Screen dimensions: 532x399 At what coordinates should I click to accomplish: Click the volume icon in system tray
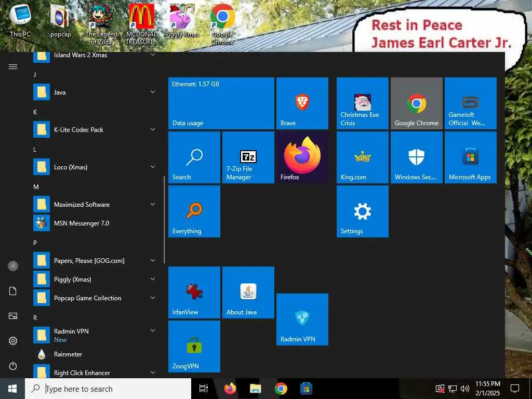465,389
